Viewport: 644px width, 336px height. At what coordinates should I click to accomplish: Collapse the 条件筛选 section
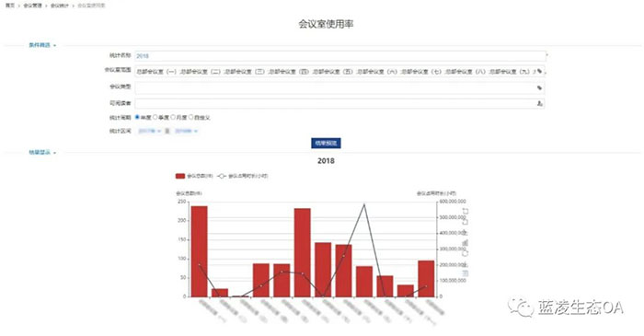coord(42,45)
